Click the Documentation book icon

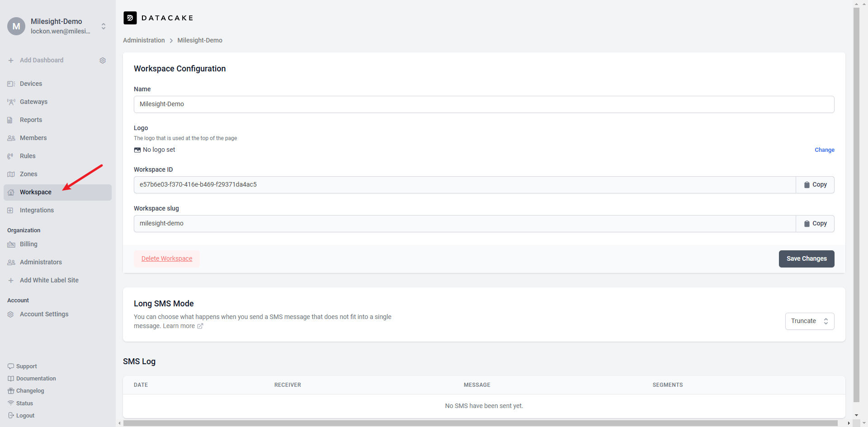[11, 378]
